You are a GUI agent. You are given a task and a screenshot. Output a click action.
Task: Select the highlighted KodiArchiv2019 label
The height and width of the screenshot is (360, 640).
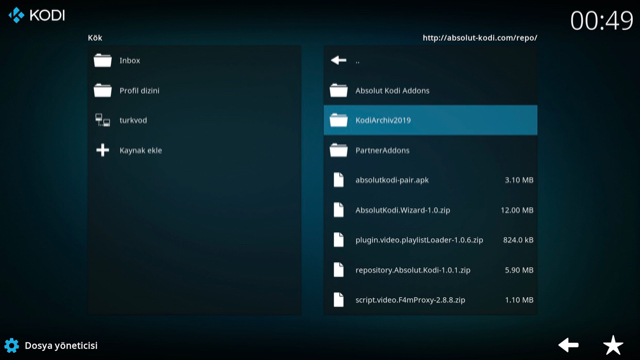tap(383, 120)
